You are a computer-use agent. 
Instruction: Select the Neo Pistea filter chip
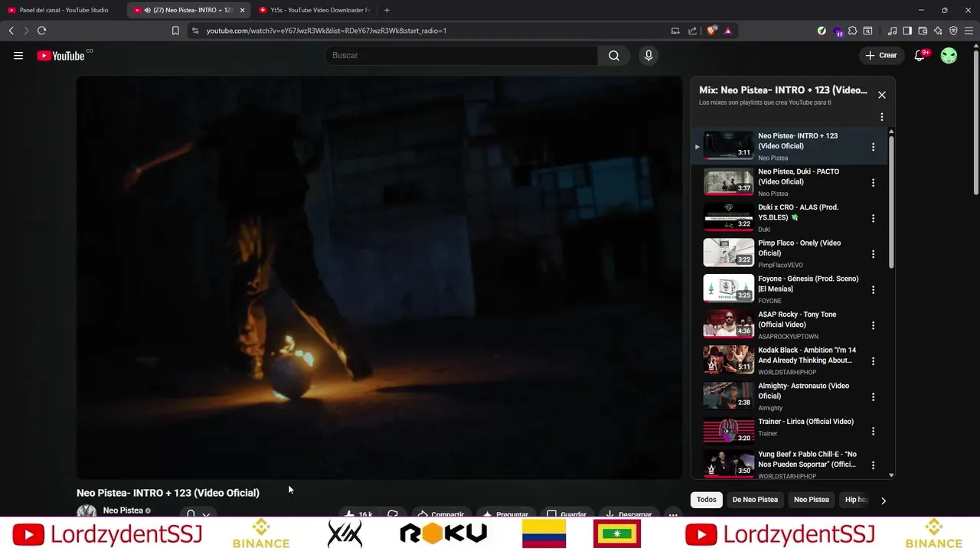click(812, 500)
